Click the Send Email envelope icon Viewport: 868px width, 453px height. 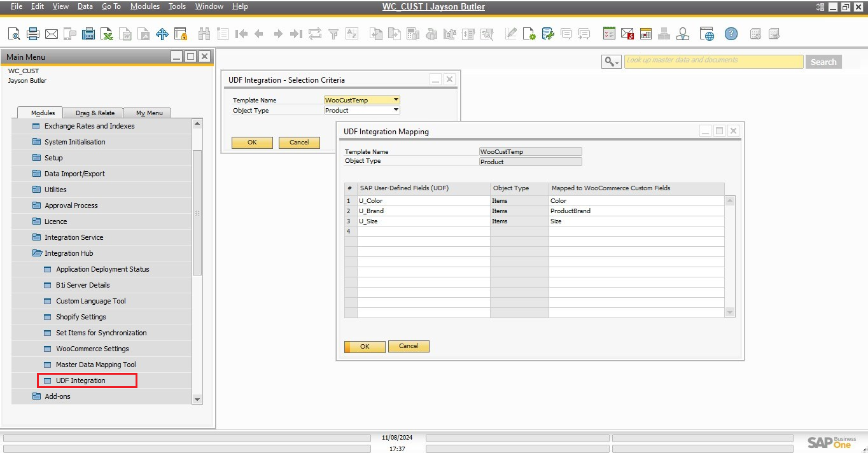(52, 34)
